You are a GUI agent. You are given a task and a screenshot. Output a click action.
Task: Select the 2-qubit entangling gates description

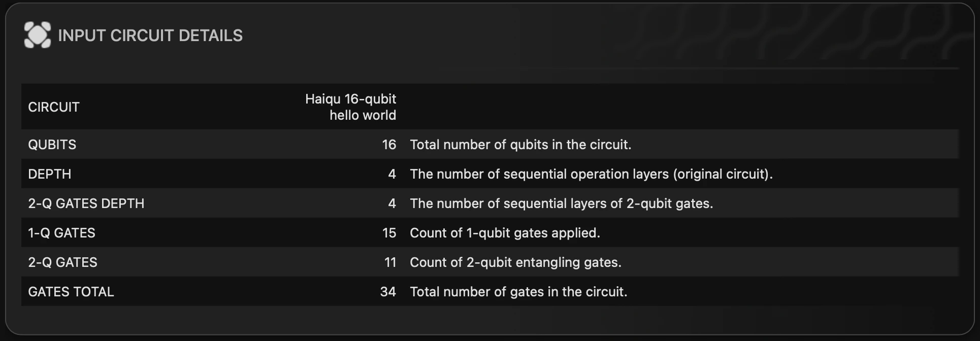(514, 262)
